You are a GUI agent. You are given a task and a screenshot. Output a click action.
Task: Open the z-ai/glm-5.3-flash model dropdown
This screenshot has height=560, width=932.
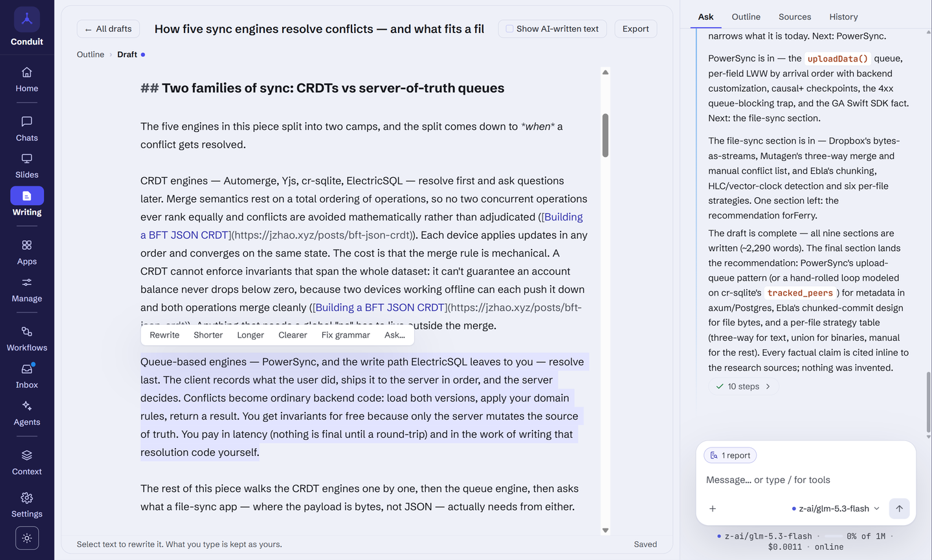point(836,508)
